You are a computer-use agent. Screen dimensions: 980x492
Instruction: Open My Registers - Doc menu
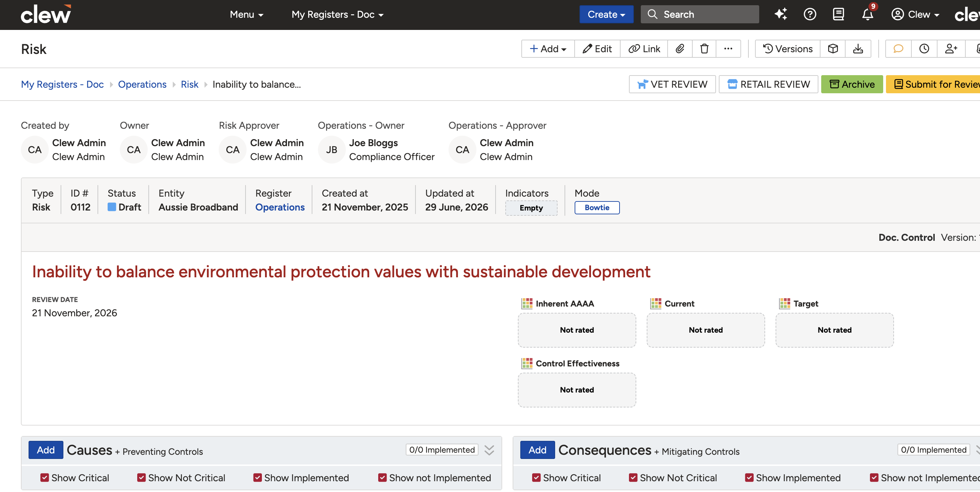(x=337, y=15)
